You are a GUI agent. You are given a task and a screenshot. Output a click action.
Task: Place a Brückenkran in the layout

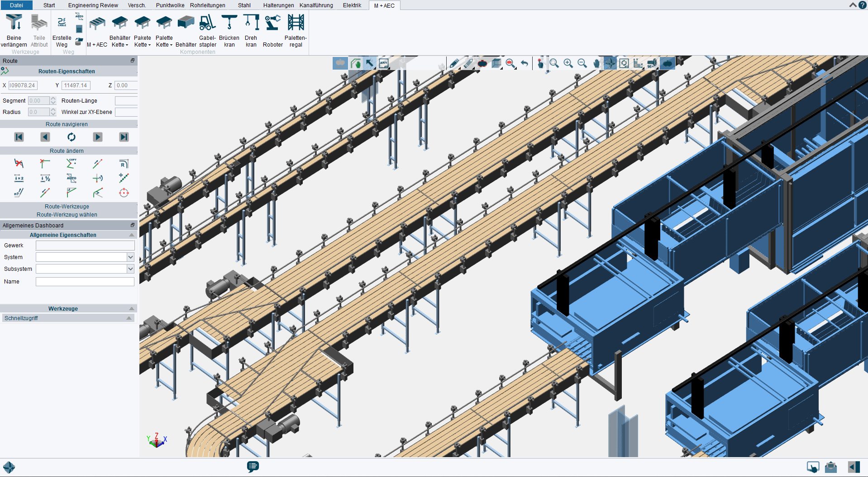click(x=229, y=31)
